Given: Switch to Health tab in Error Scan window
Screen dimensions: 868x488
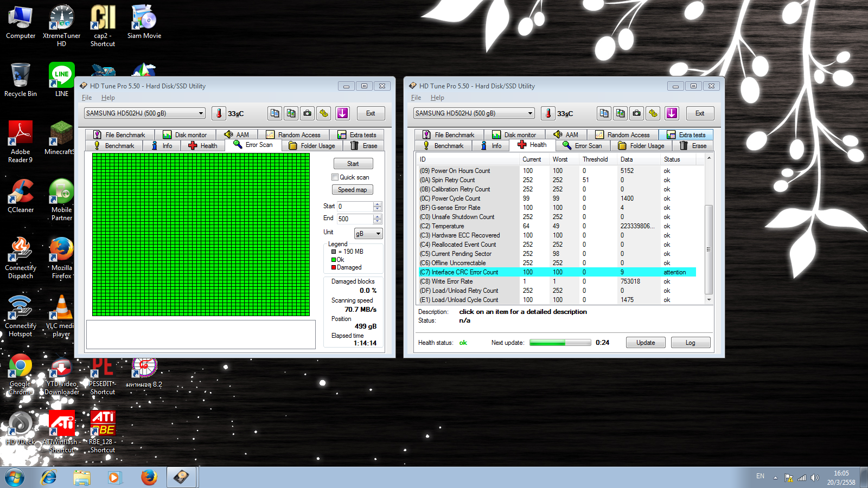Looking at the screenshot, I should (203, 146).
